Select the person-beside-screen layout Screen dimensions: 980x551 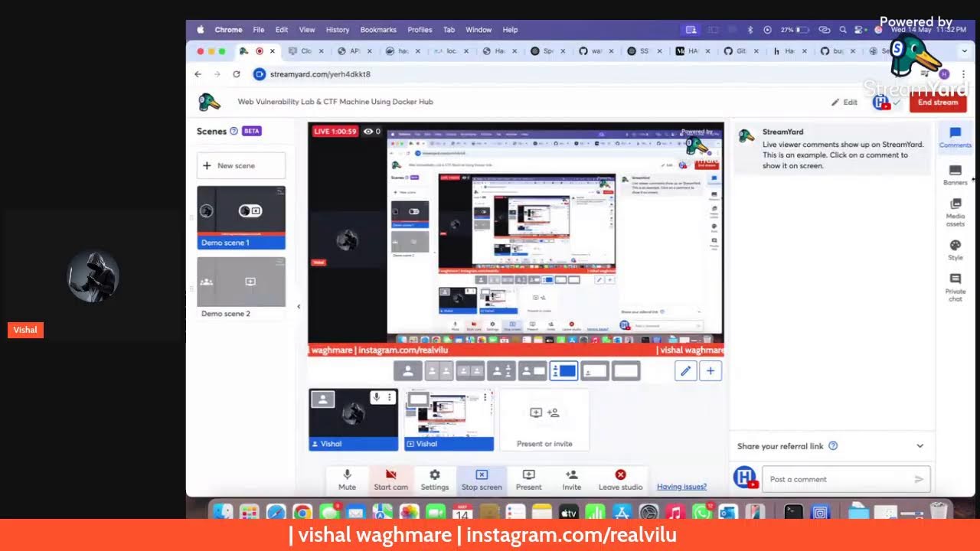pyautogui.click(x=533, y=371)
